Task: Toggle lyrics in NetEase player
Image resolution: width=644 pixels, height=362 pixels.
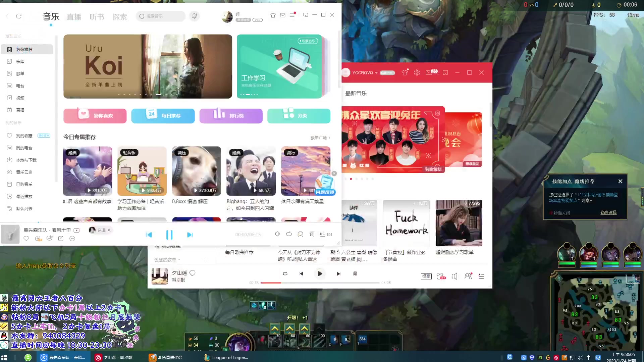Action: click(355, 274)
